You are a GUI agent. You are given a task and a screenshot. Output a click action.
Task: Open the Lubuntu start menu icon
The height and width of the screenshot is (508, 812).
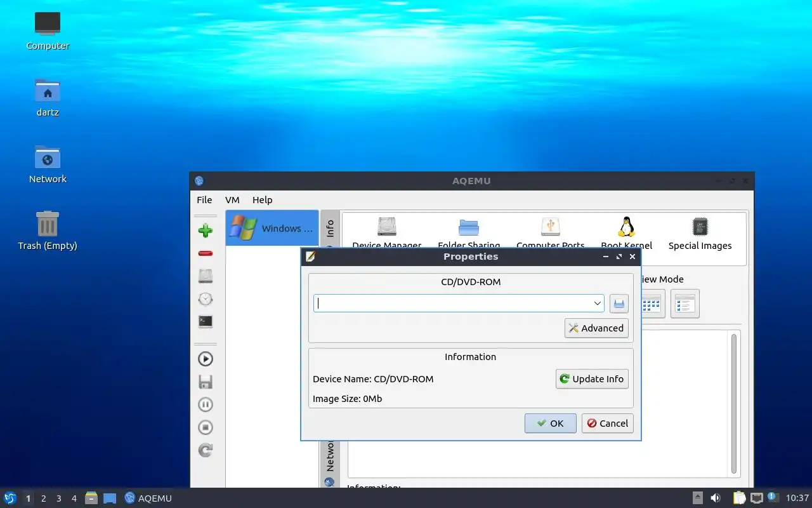(10, 498)
